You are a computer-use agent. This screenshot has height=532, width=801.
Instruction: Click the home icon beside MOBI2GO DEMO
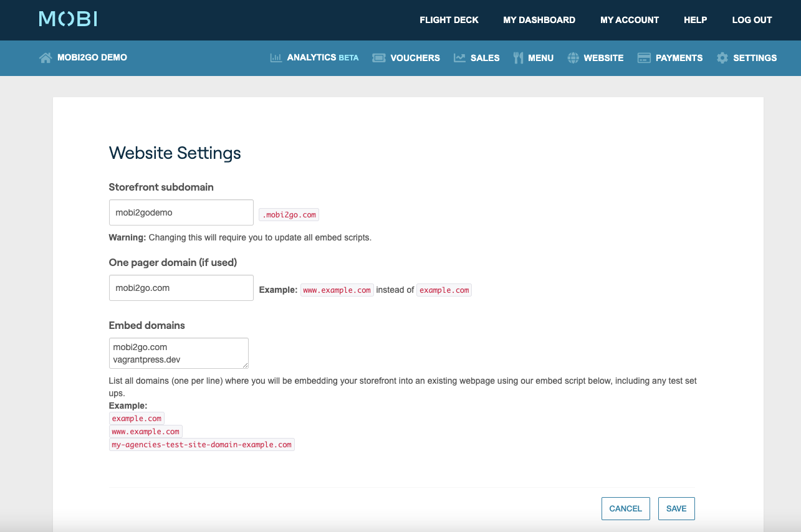(46, 58)
